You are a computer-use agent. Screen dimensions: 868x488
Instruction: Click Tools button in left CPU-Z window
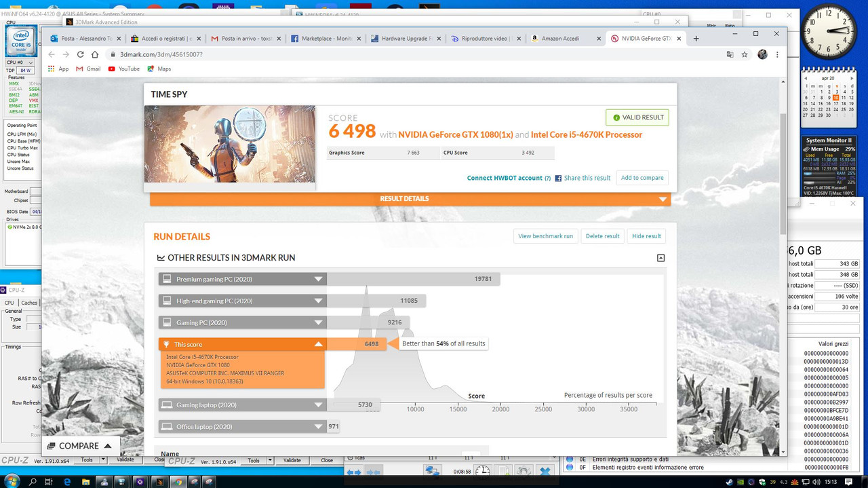(87, 460)
